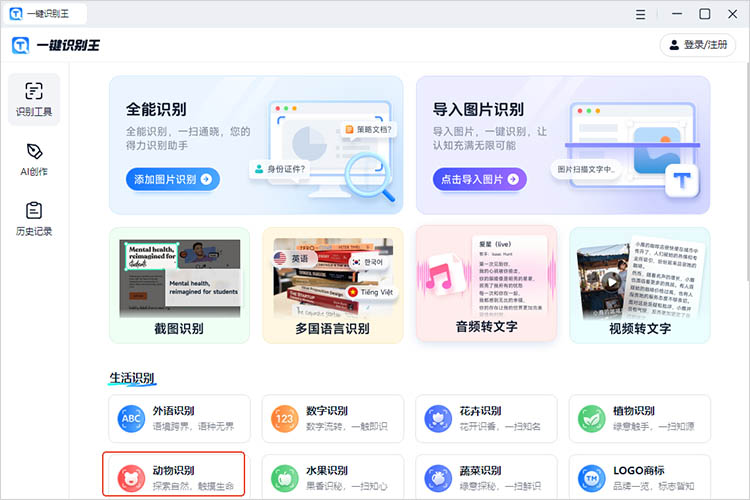The height and width of the screenshot is (500, 750).
Task: Click the 图片扫描文字中 label
Action: coord(585,169)
